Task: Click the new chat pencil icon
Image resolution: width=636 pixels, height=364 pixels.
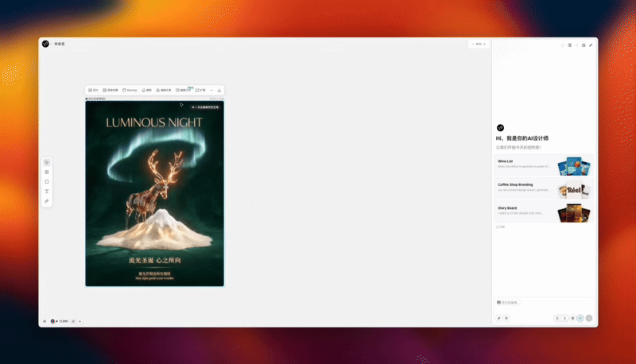Action: (591, 45)
